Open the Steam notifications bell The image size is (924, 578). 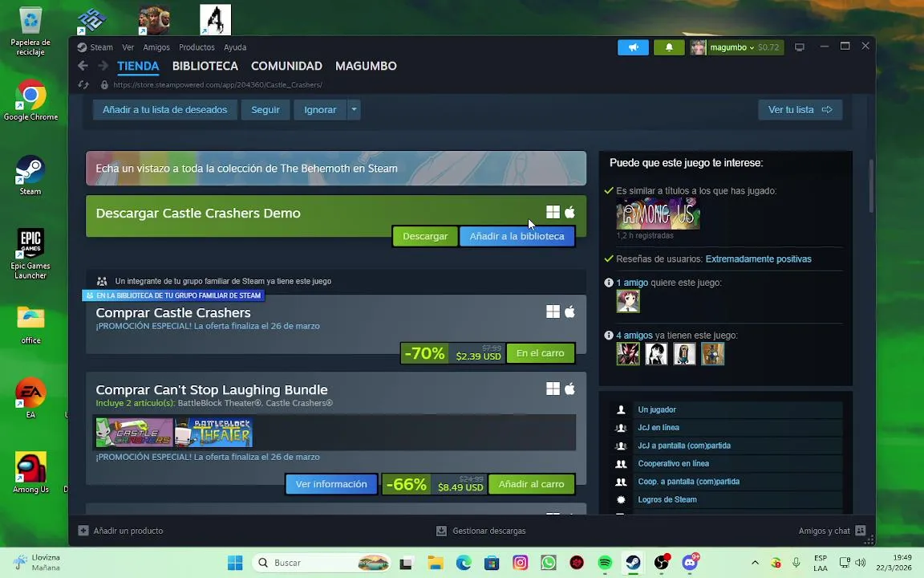click(669, 47)
